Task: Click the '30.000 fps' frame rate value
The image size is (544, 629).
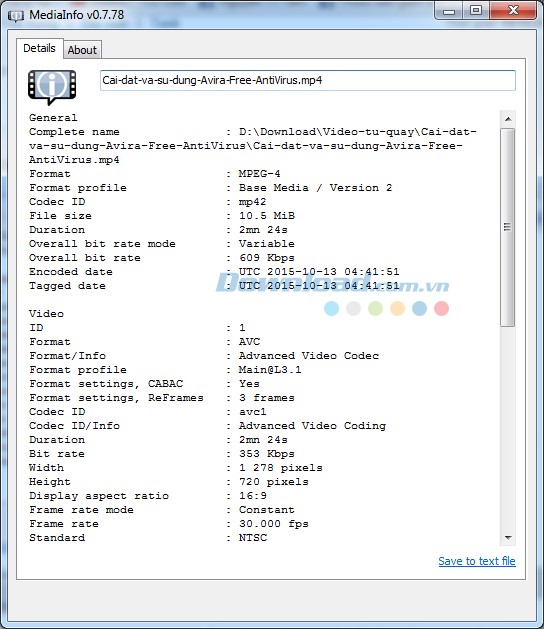Action: tap(274, 524)
